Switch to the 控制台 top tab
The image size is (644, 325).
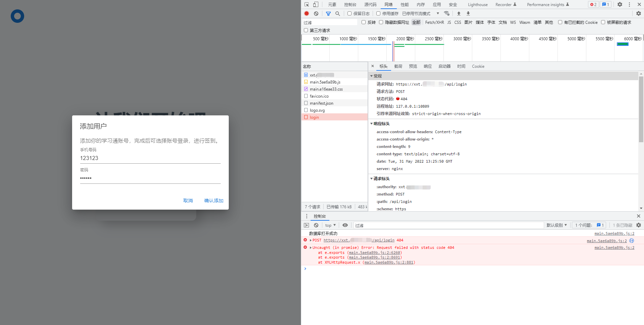point(350,5)
